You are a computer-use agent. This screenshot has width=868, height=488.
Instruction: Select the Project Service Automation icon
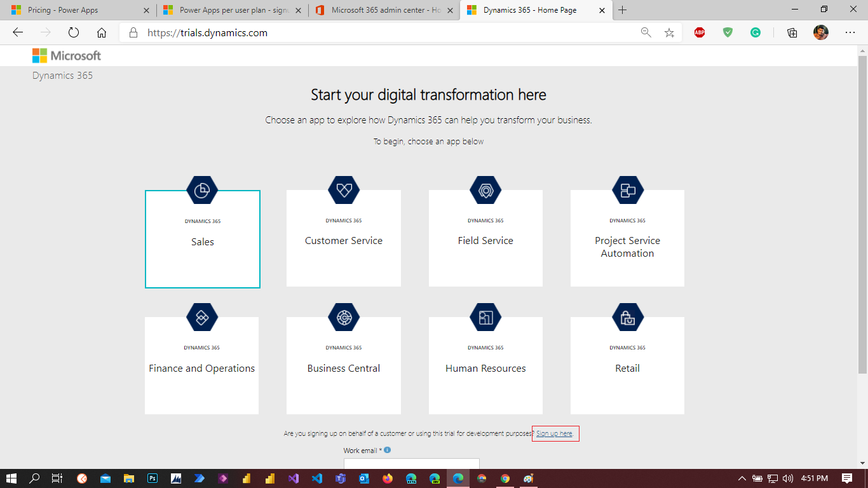point(627,190)
